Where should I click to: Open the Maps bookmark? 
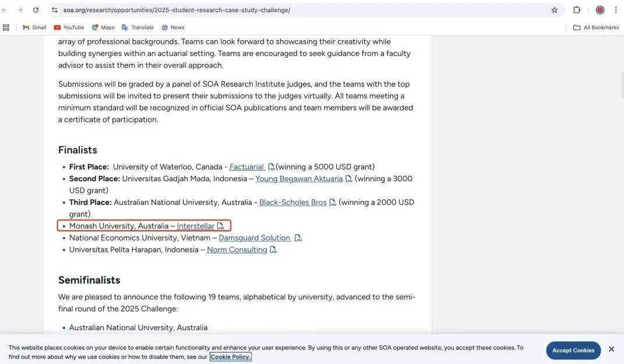[x=103, y=27]
